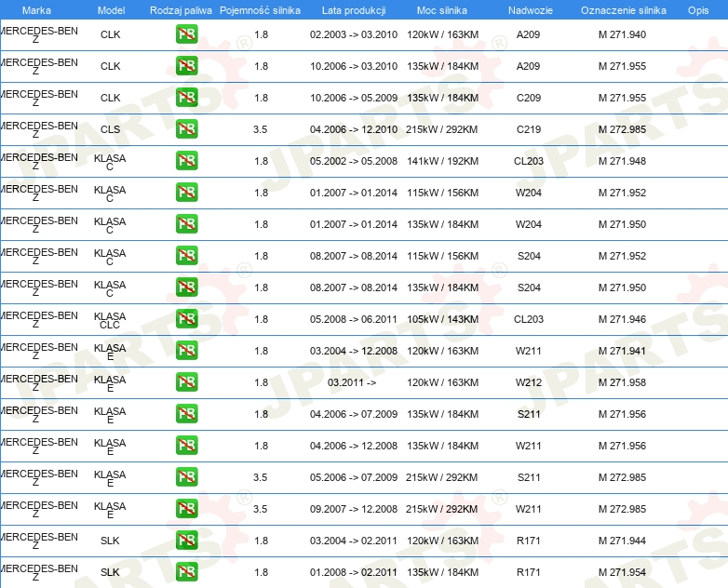Viewport: 728px width, 588px height.
Task: Select engine code M 271.940
Action: click(622, 34)
